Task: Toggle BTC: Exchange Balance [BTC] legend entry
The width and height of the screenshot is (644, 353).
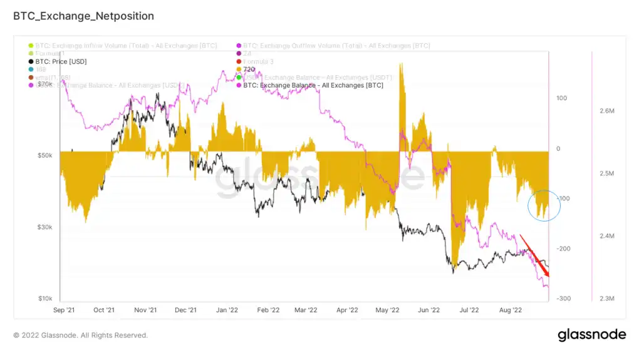Action: point(309,85)
